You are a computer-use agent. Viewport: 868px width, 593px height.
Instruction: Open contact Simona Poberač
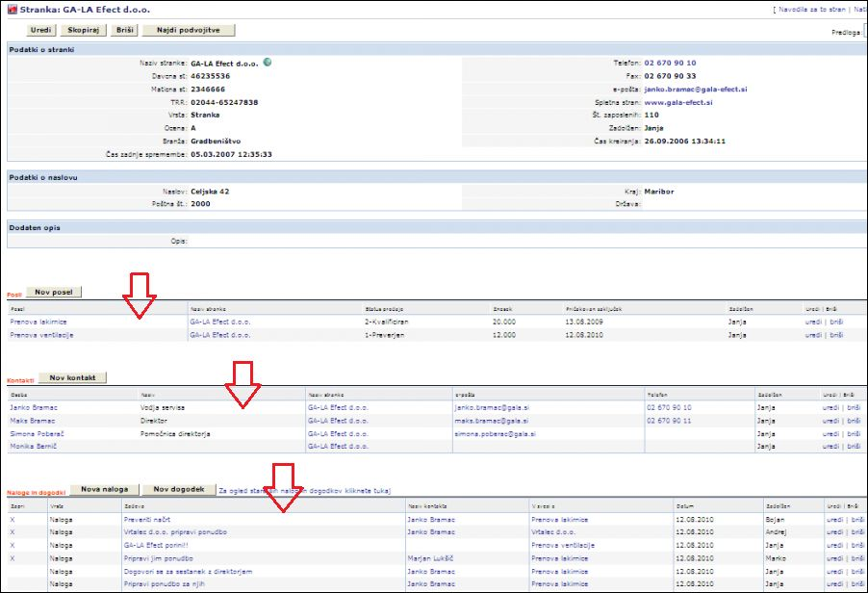38,434
